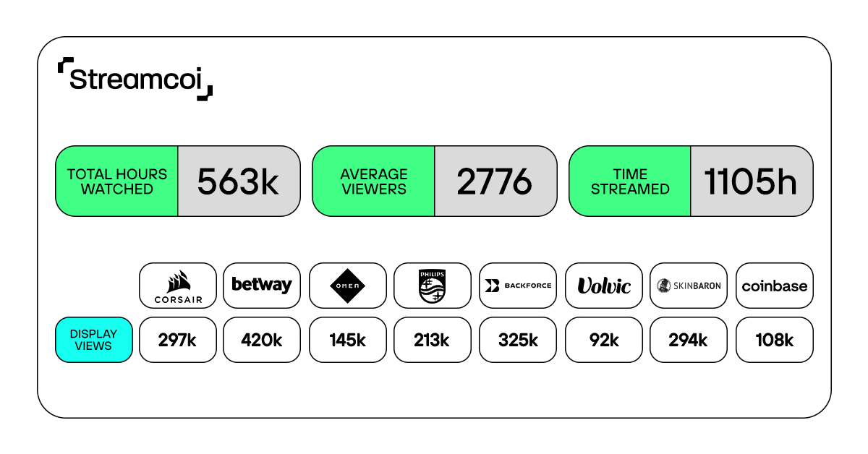The height and width of the screenshot is (454, 868).
Task: Click the 297k Corsair display views
Action: tap(177, 340)
